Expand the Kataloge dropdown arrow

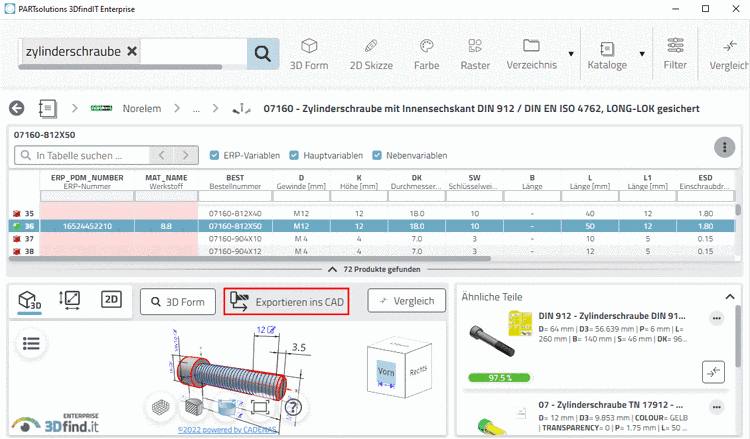click(642, 54)
